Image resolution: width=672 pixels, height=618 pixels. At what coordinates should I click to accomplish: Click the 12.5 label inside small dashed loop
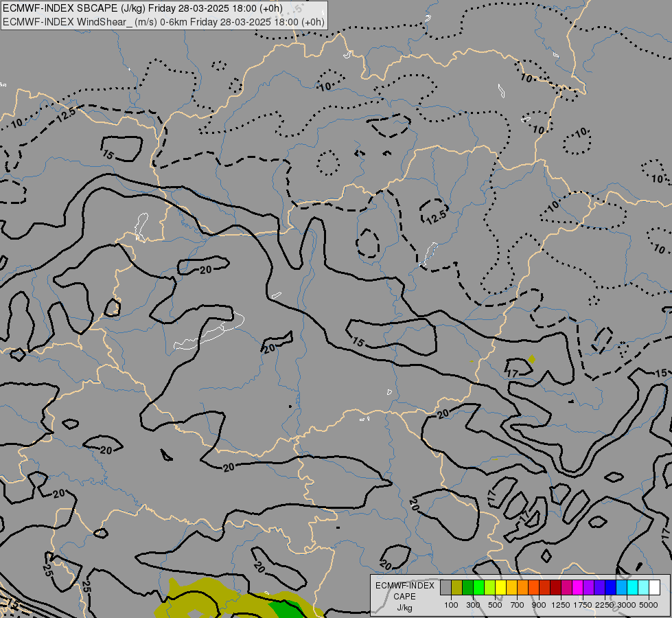(437, 218)
